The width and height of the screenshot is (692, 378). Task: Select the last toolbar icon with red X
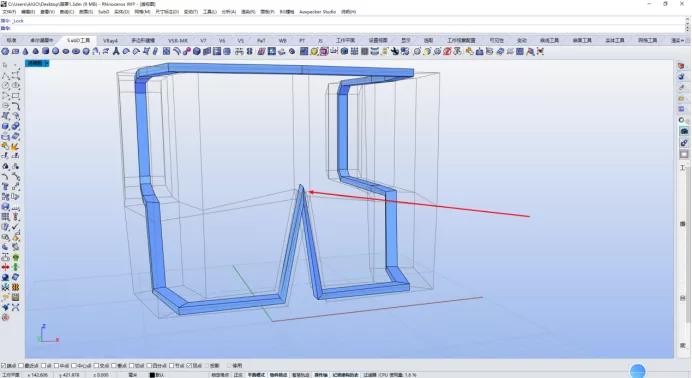click(x=540, y=52)
